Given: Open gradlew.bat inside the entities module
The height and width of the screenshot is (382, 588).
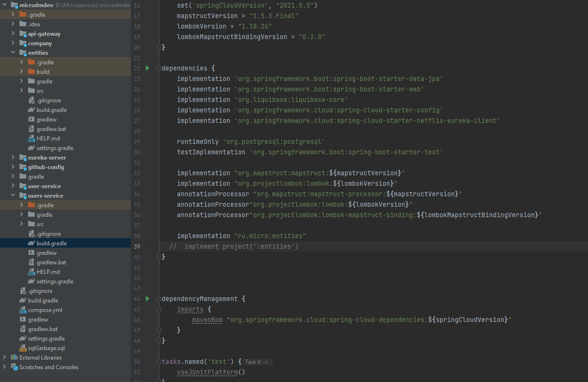Looking at the screenshot, I should click(49, 129).
